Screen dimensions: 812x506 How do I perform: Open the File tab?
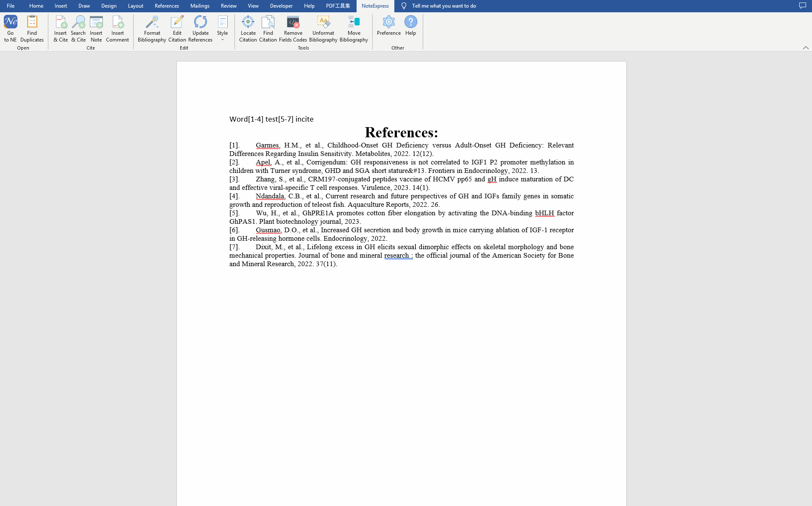point(11,6)
